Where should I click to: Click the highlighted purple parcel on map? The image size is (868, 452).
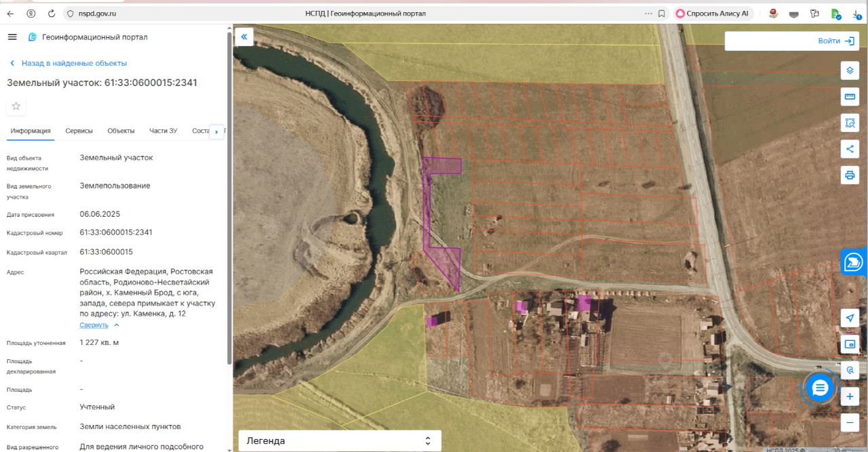click(429, 210)
